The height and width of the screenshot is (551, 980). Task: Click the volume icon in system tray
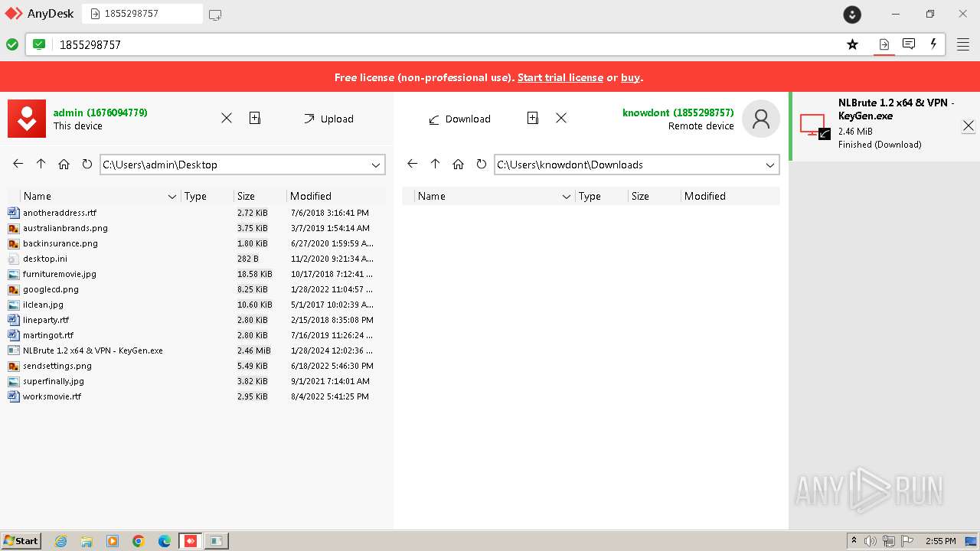point(871,541)
